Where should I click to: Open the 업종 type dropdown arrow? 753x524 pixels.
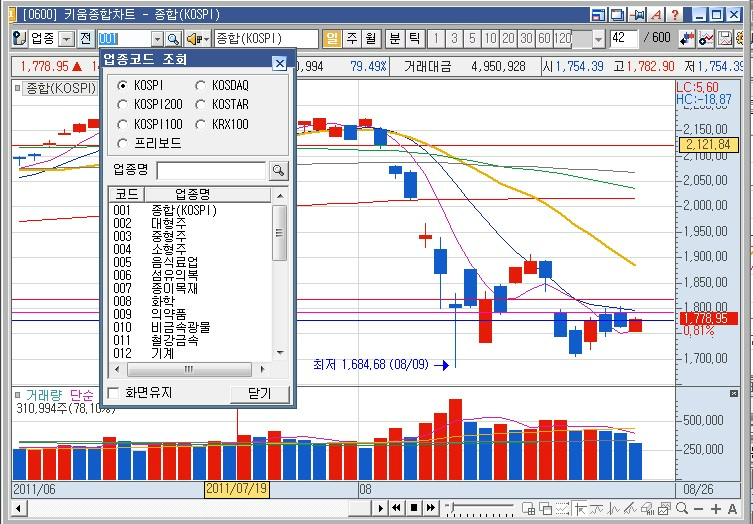[x=67, y=39]
